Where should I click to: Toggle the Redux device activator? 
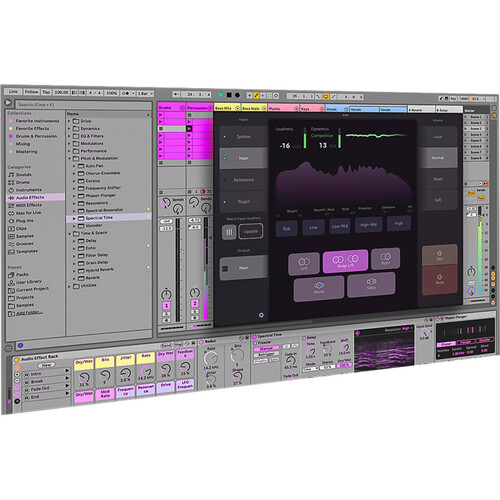click(x=201, y=342)
